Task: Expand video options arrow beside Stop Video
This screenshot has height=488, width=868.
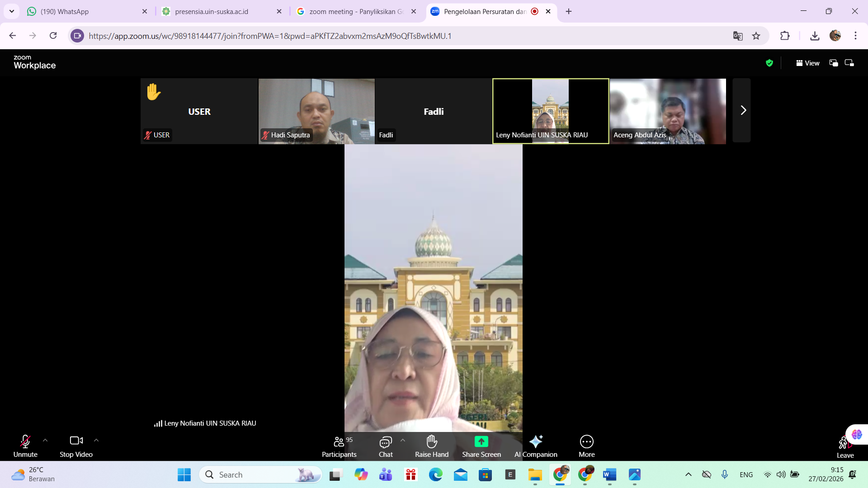Action: (96, 440)
